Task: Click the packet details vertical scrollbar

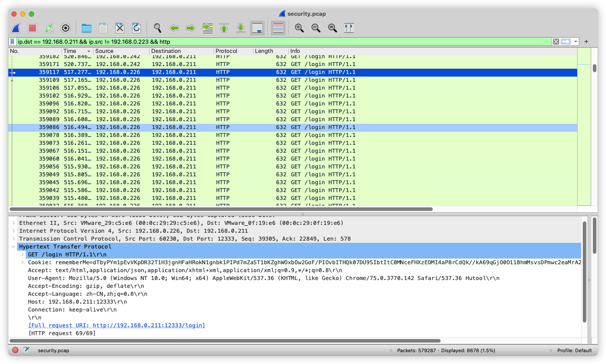Action: point(585,272)
